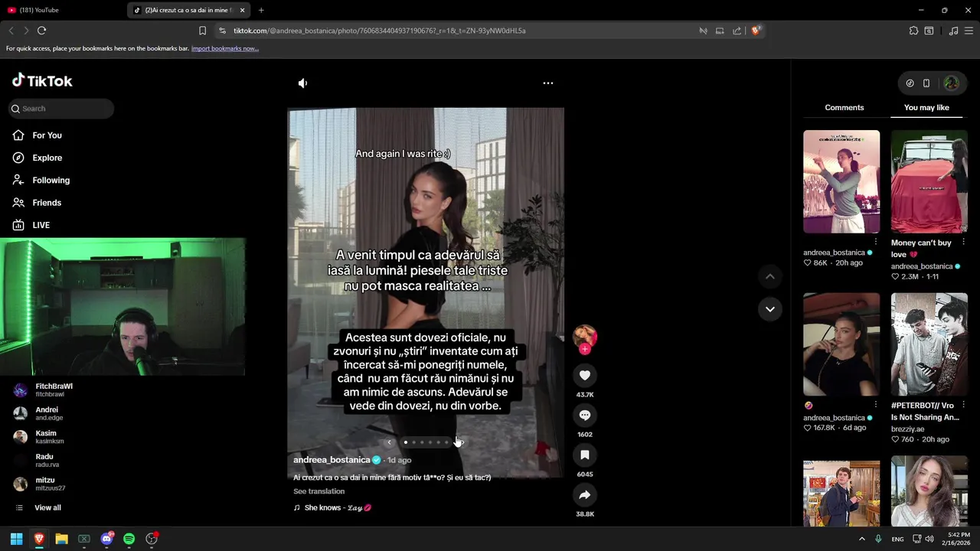The height and width of the screenshot is (551, 980).
Task: Open options for the 167.8K likes video
Action: tap(876, 405)
